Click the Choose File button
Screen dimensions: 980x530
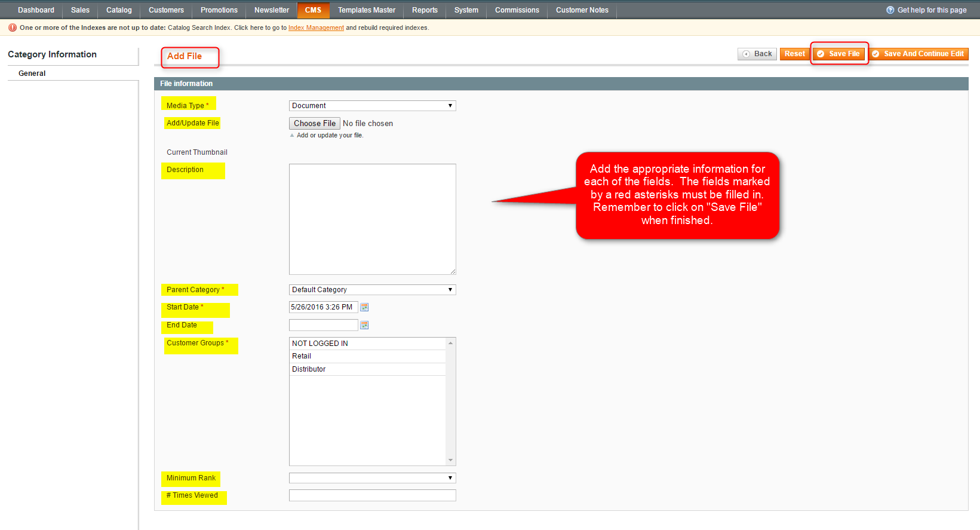[315, 123]
